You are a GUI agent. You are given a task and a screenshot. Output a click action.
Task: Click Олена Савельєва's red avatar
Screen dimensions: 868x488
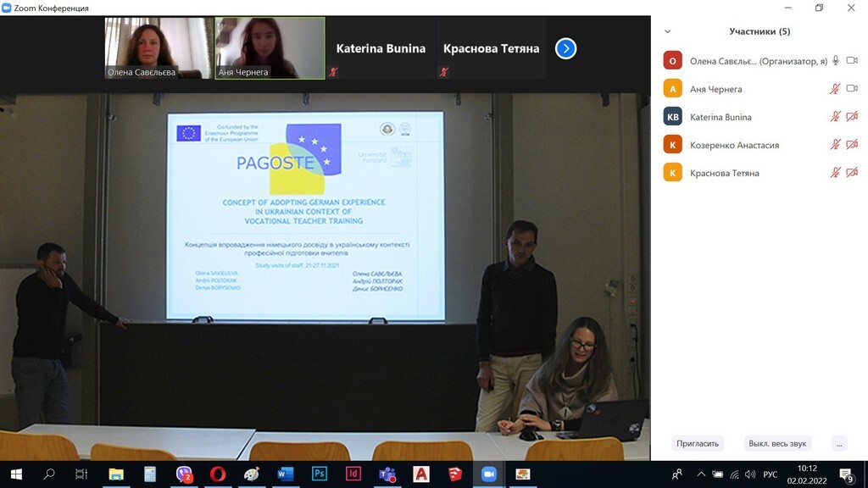pos(672,61)
